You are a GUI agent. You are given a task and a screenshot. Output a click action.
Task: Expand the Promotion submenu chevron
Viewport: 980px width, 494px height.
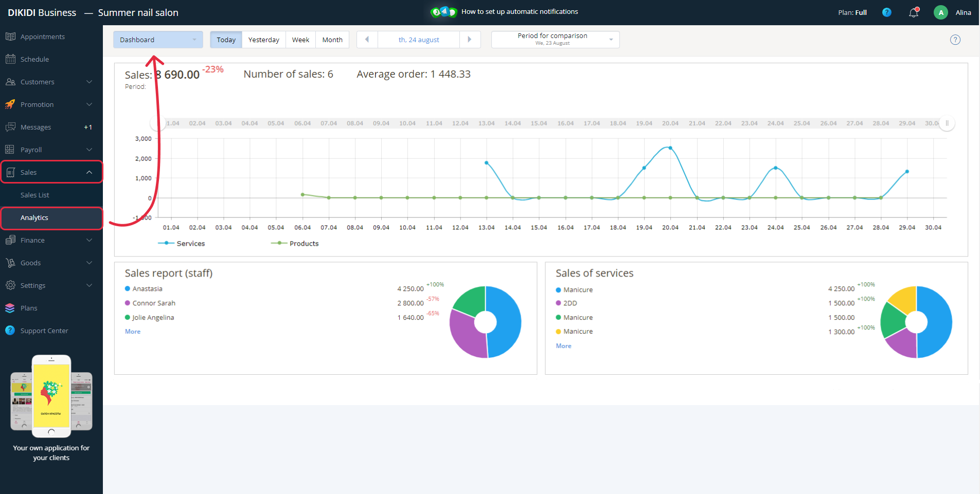point(90,104)
